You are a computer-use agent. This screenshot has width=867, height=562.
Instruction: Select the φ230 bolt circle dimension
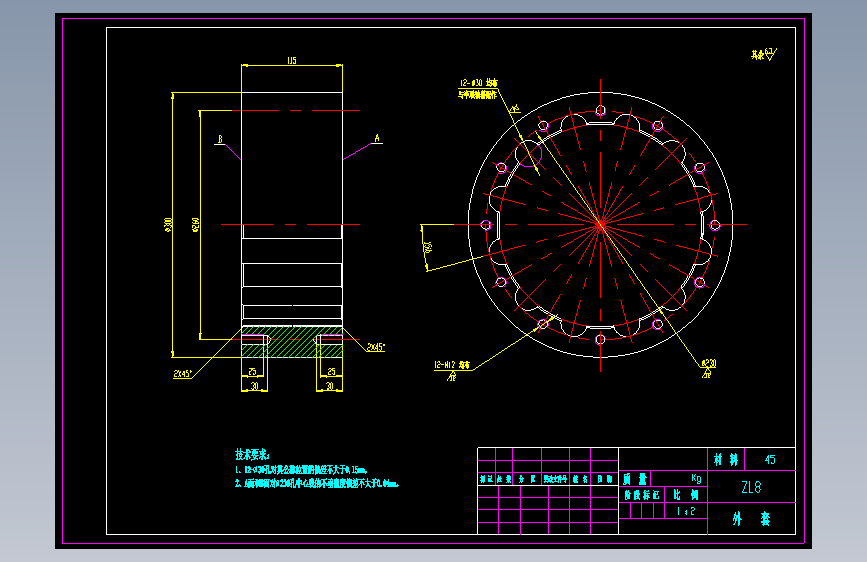[709, 363]
